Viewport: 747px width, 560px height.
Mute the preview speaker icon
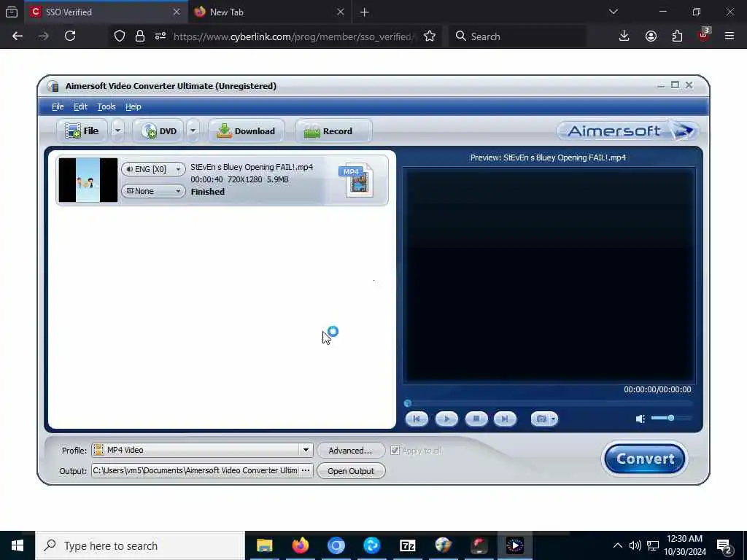pos(640,419)
